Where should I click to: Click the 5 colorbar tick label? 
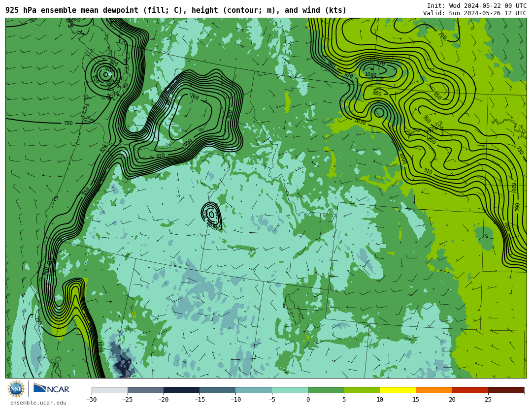point(344,400)
